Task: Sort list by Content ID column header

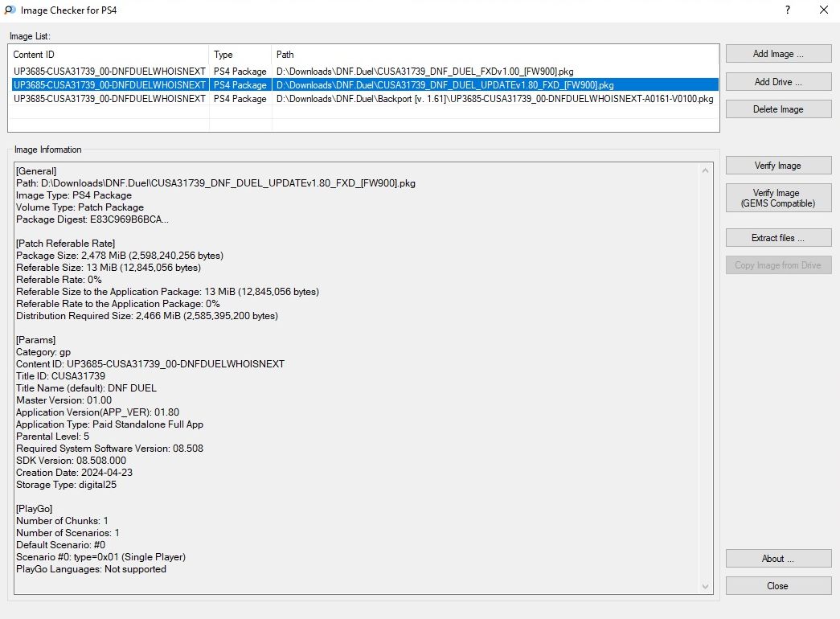Action: (x=109, y=55)
